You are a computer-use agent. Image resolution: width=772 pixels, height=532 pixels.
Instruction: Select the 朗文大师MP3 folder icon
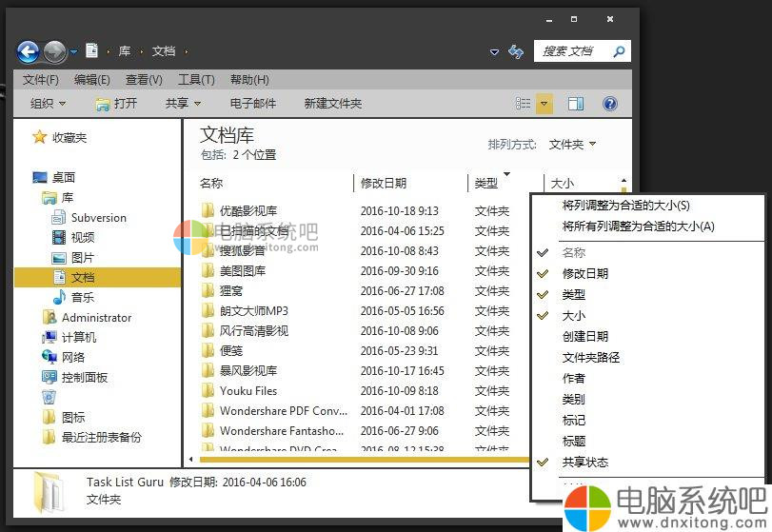(x=208, y=310)
